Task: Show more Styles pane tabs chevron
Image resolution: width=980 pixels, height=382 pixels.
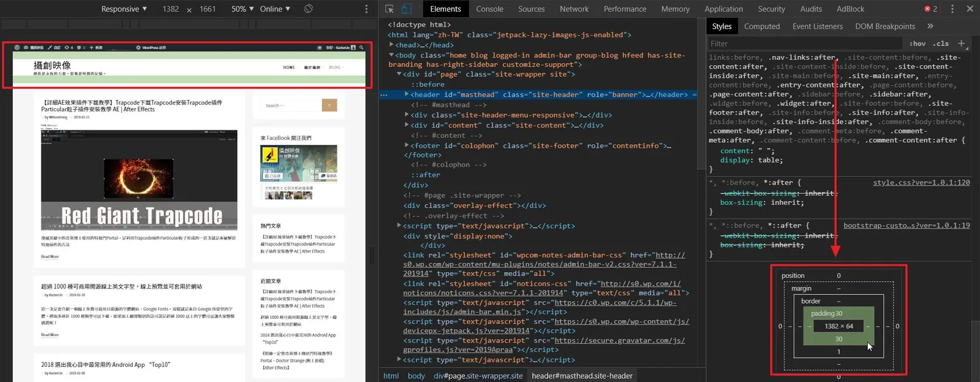Action: pyautogui.click(x=930, y=26)
